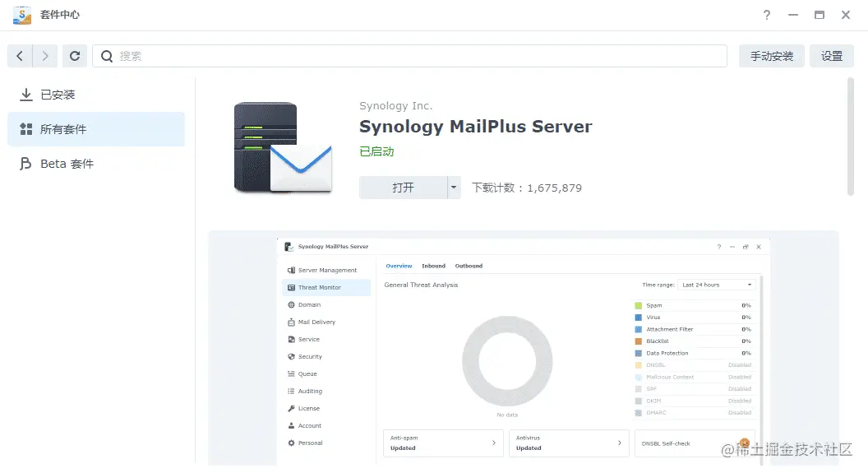
Task: Select 所有套件 all packages
Action: click(x=96, y=129)
